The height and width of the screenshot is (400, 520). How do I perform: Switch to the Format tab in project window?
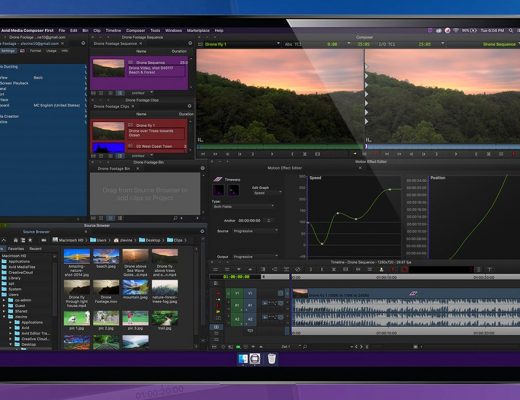point(35,51)
